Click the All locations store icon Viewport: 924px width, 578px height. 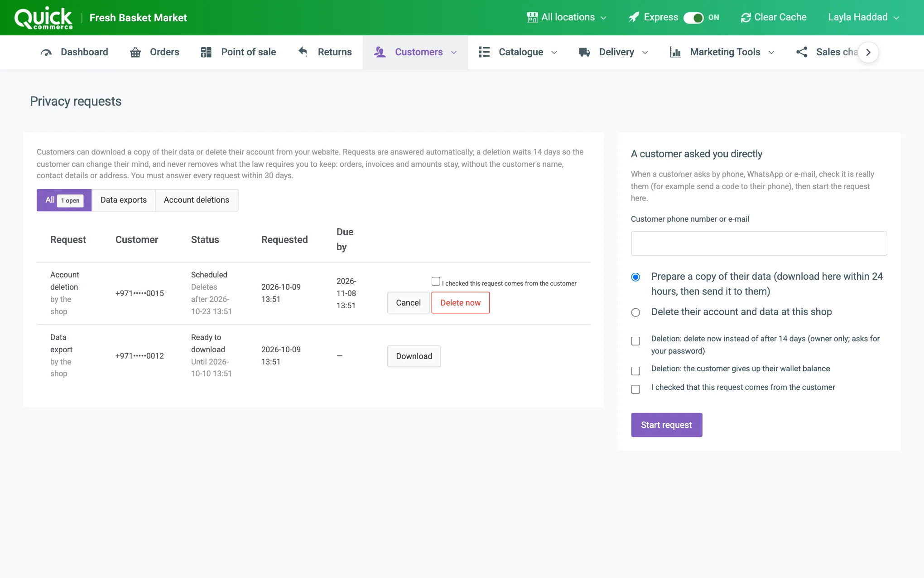532,17
